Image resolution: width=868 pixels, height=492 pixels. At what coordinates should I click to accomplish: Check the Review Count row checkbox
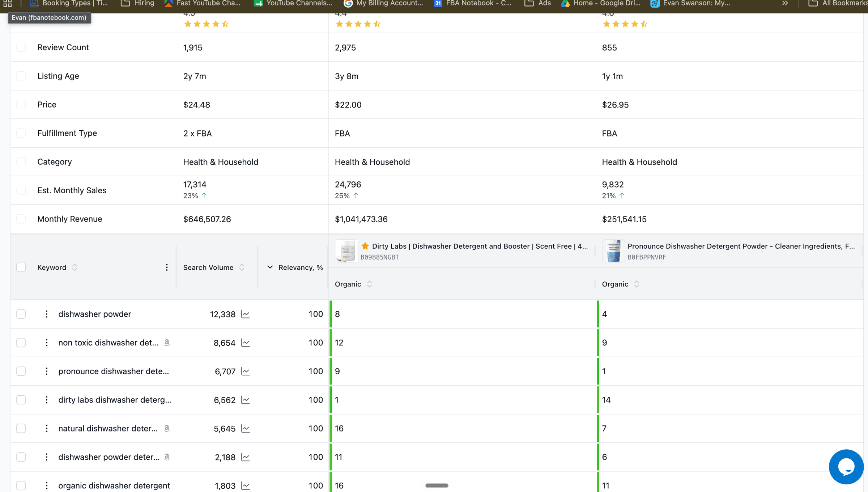coord(21,47)
